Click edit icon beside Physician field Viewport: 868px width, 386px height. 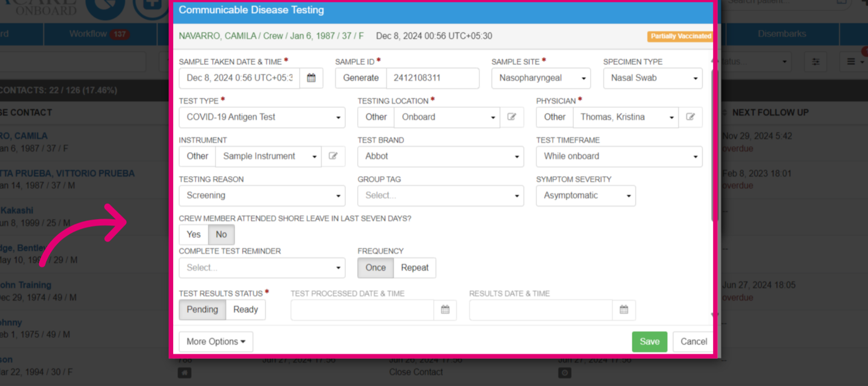pyautogui.click(x=690, y=117)
